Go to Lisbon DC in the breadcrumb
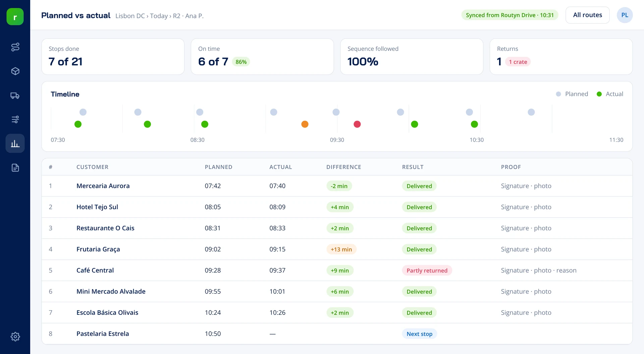644x354 pixels. click(x=130, y=16)
